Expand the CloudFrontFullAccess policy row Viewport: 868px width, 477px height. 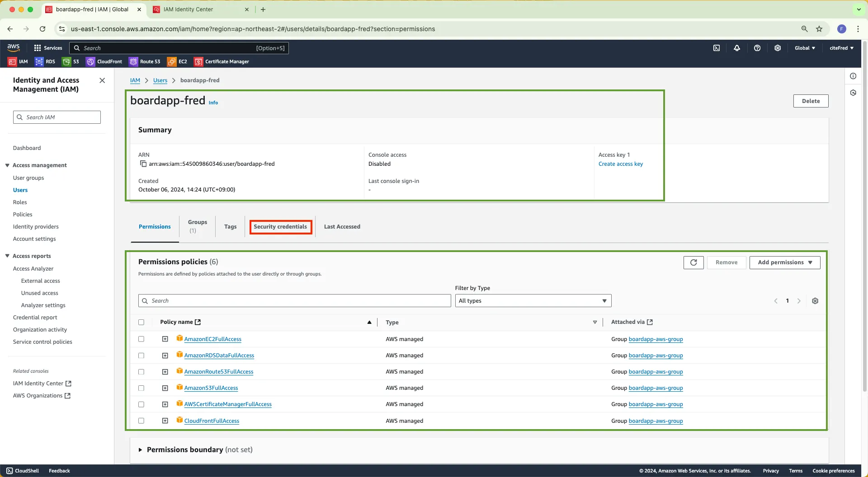pyautogui.click(x=165, y=421)
